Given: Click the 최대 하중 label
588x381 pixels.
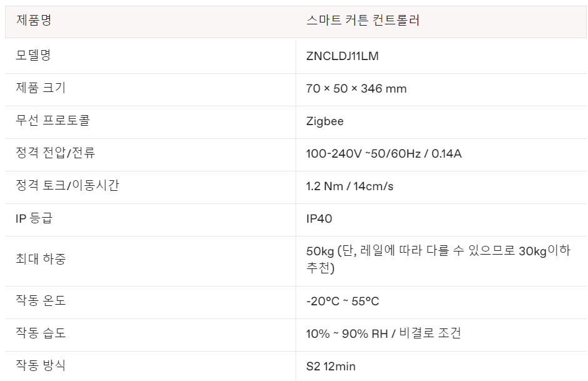Looking at the screenshot, I should point(41,259).
